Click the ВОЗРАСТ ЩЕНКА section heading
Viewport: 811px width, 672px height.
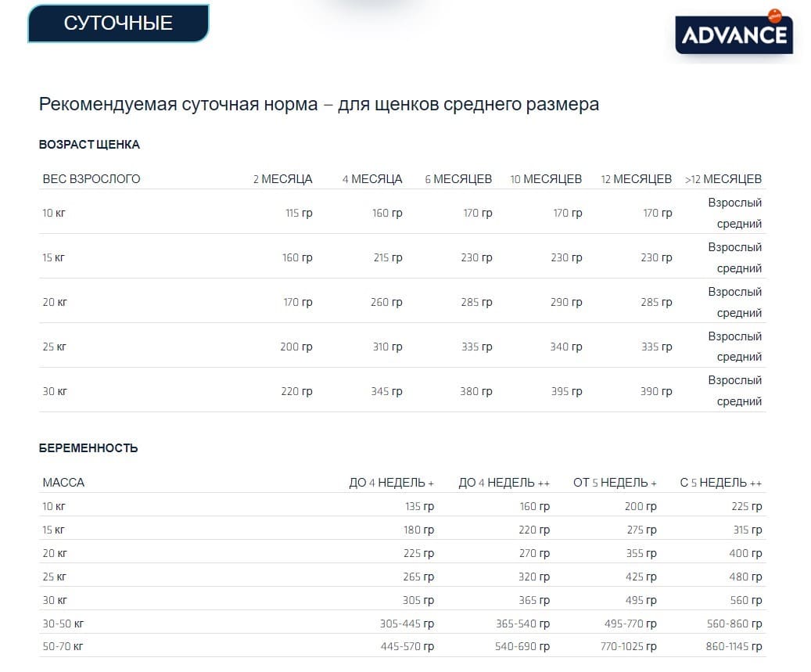point(88,145)
